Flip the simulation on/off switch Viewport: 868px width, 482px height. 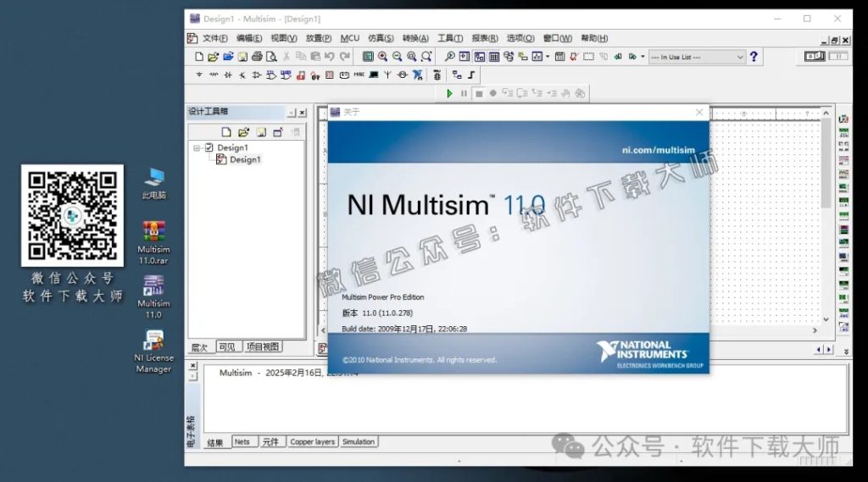point(815,57)
